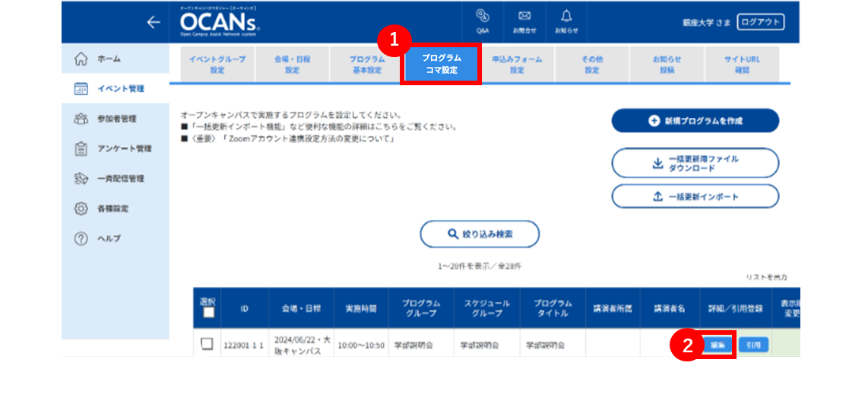Click 一括更新用ファイルダウンロード button

pos(695,163)
